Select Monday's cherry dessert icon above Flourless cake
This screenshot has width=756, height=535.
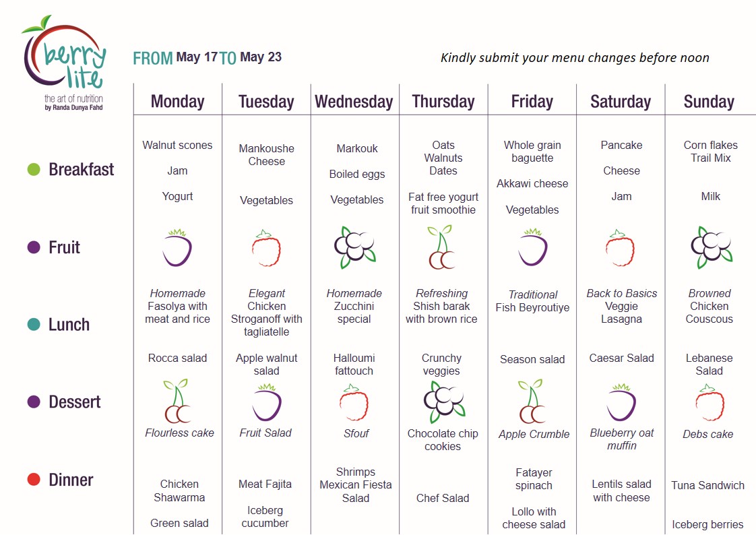[177, 401]
